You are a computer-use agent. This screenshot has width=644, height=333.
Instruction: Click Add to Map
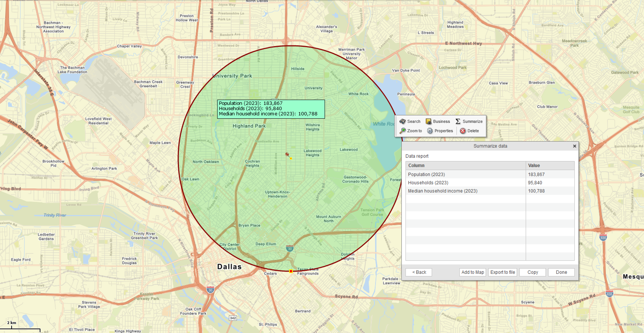(x=472, y=272)
